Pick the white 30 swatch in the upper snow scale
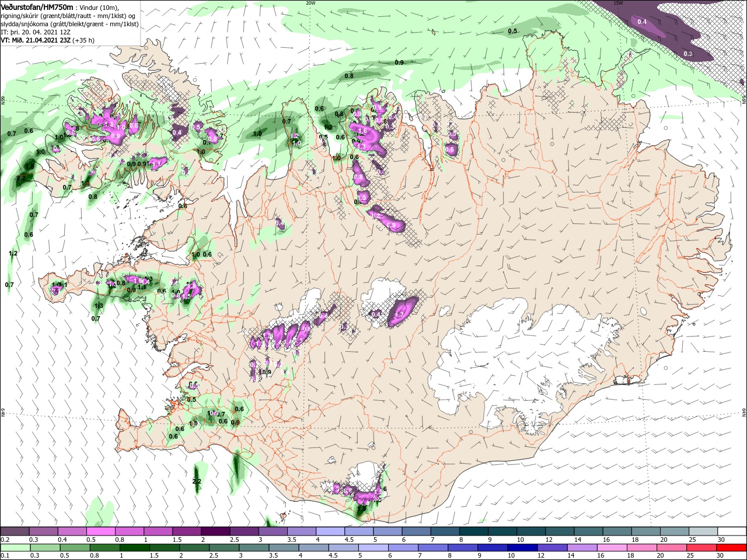This screenshot has width=747, height=560. click(732, 531)
